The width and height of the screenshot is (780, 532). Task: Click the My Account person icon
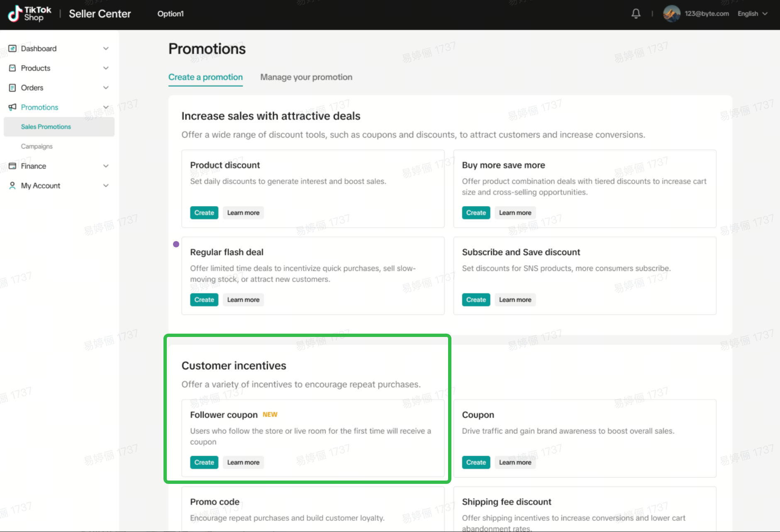click(x=12, y=185)
